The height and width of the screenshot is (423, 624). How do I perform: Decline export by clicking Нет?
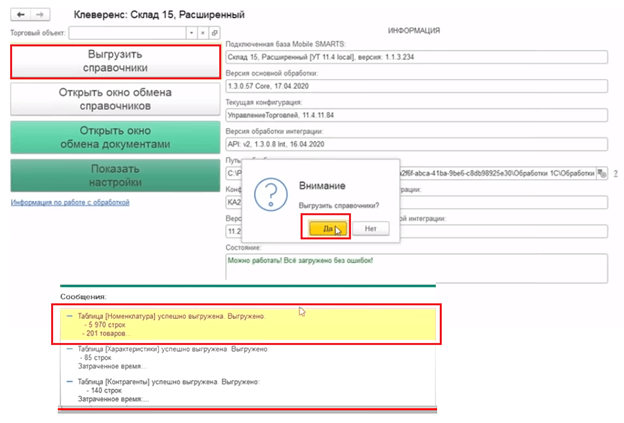370,228
